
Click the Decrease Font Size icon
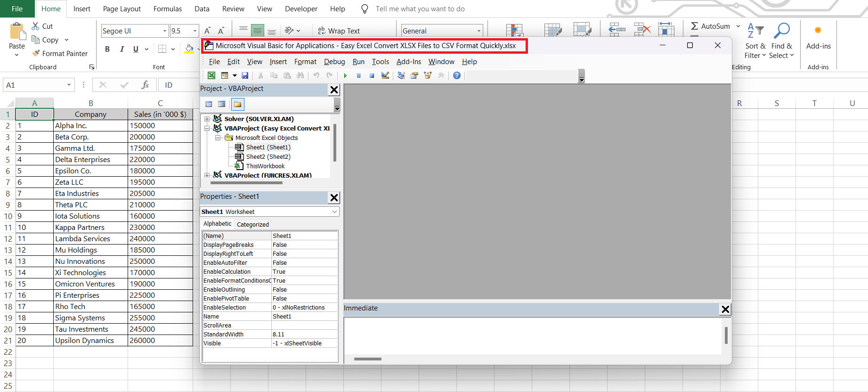pos(221,31)
